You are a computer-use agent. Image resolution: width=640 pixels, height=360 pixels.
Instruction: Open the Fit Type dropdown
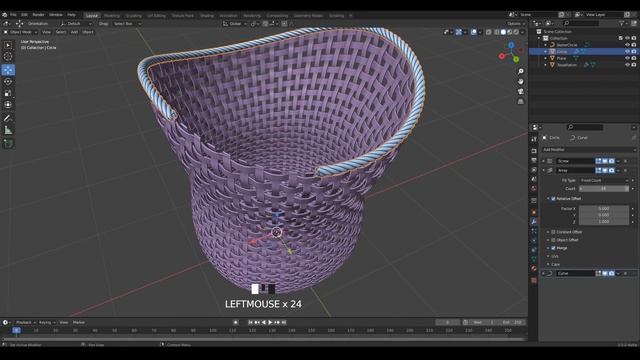click(x=604, y=180)
